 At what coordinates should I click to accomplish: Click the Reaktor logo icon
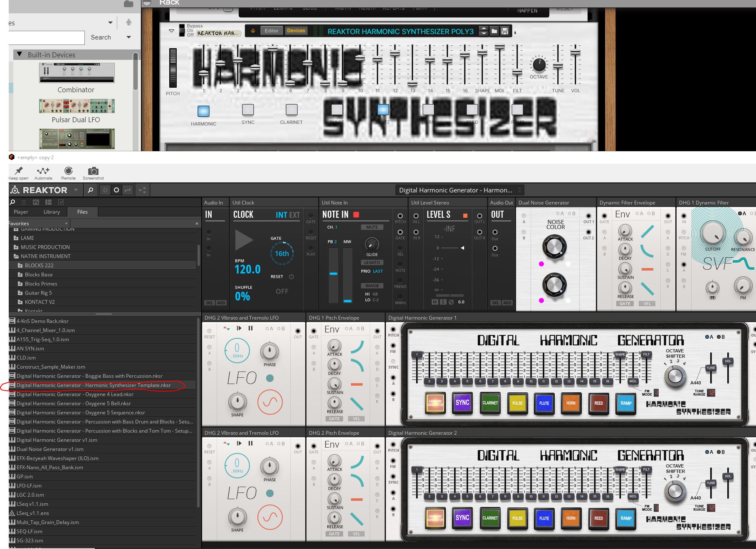[15, 190]
